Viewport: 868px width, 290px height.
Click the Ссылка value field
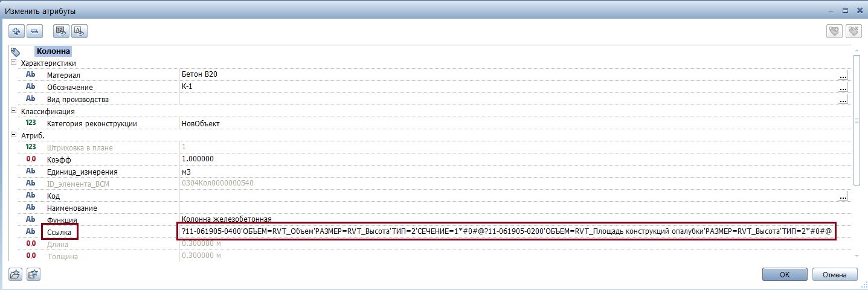tap(506, 232)
